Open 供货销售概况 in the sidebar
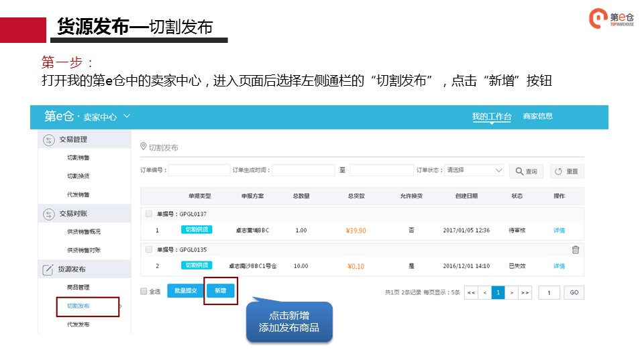This screenshot has height=362, width=644. click(x=84, y=231)
